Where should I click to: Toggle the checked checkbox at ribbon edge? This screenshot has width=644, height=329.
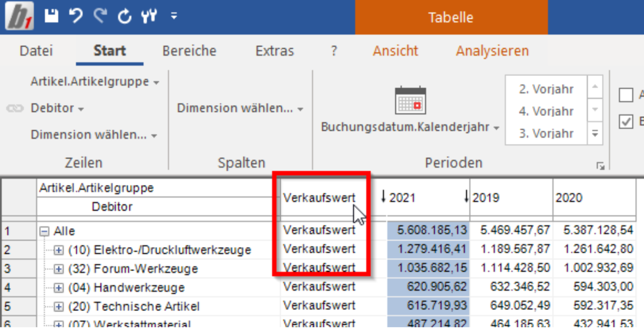[626, 122]
